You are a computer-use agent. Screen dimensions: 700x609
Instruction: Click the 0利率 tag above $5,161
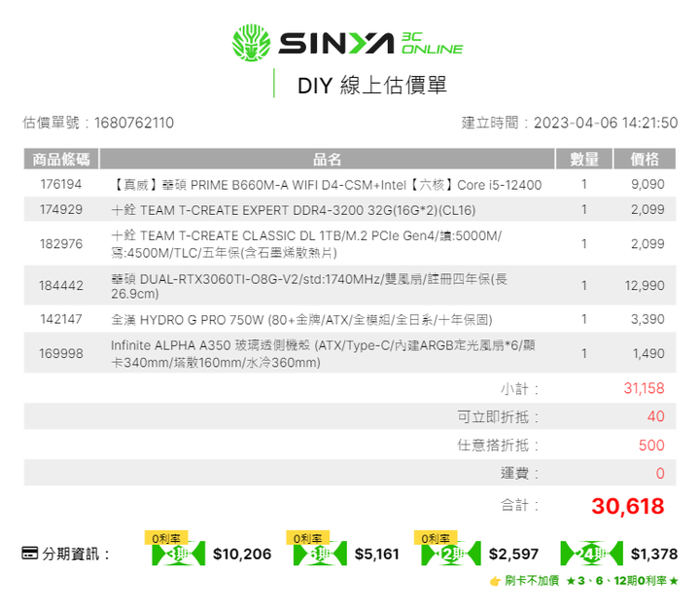307,538
